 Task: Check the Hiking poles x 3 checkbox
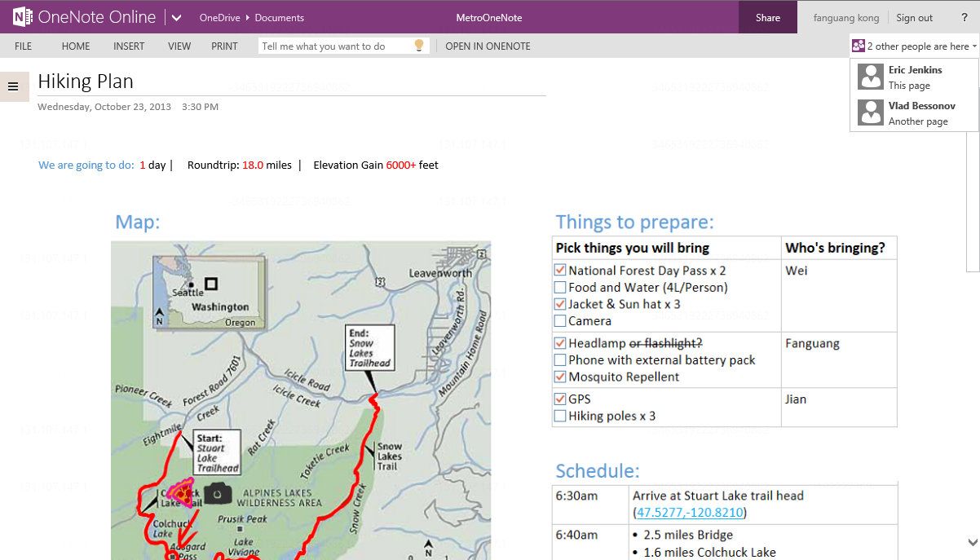coord(559,416)
